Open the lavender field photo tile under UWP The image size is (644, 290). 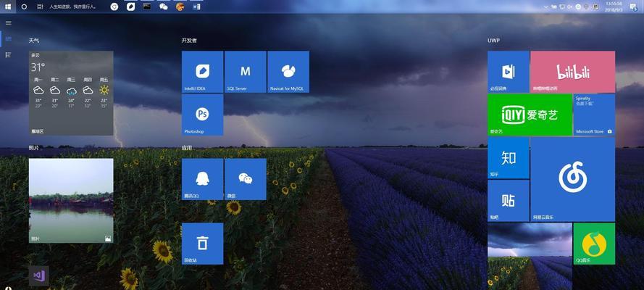tap(530, 257)
